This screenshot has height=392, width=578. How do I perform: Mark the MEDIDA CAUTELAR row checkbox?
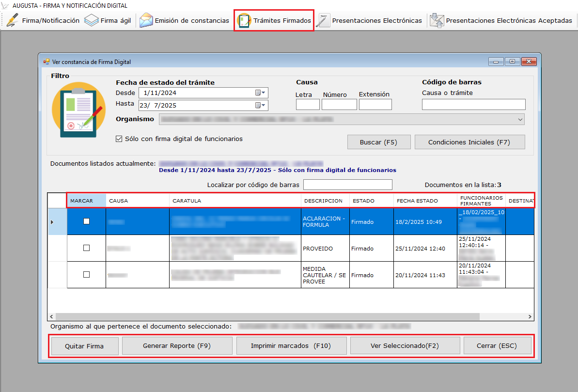click(x=86, y=275)
